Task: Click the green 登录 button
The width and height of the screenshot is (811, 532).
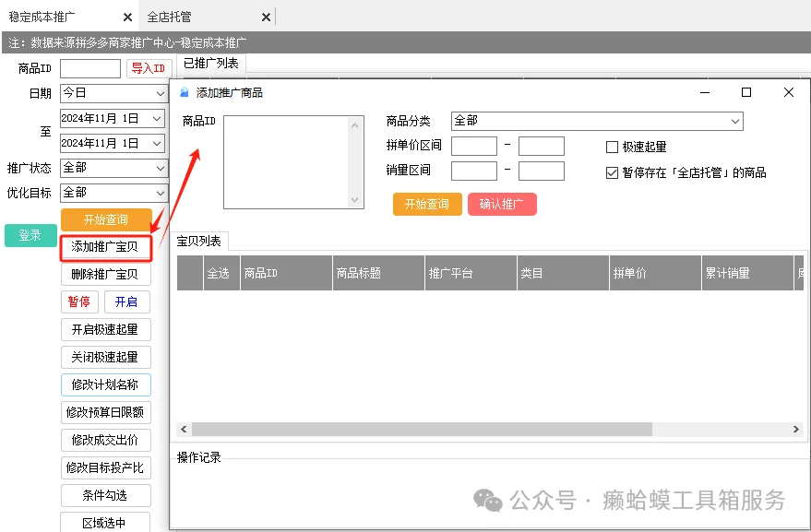Action: pyautogui.click(x=30, y=235)
